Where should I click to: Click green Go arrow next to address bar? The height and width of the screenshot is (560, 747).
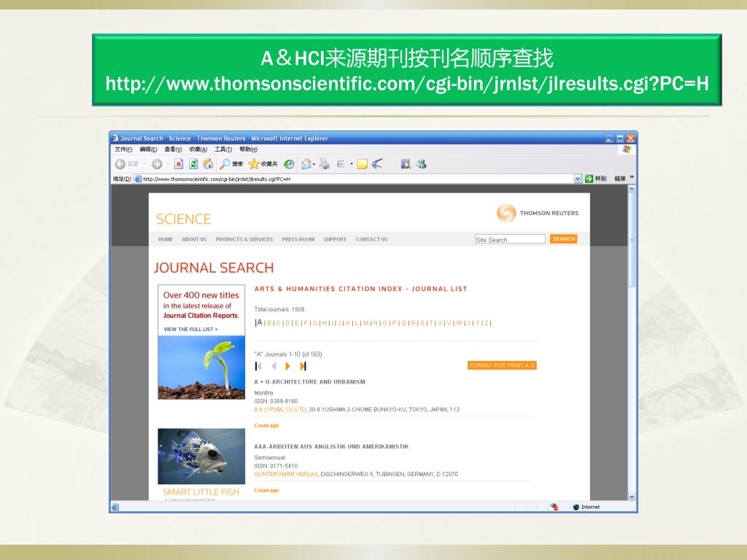coord(589,179)
